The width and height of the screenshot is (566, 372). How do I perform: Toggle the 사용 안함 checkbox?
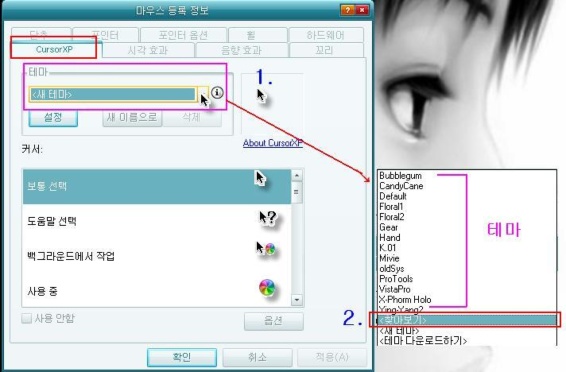pyautogui.click(x=26, y=318)
